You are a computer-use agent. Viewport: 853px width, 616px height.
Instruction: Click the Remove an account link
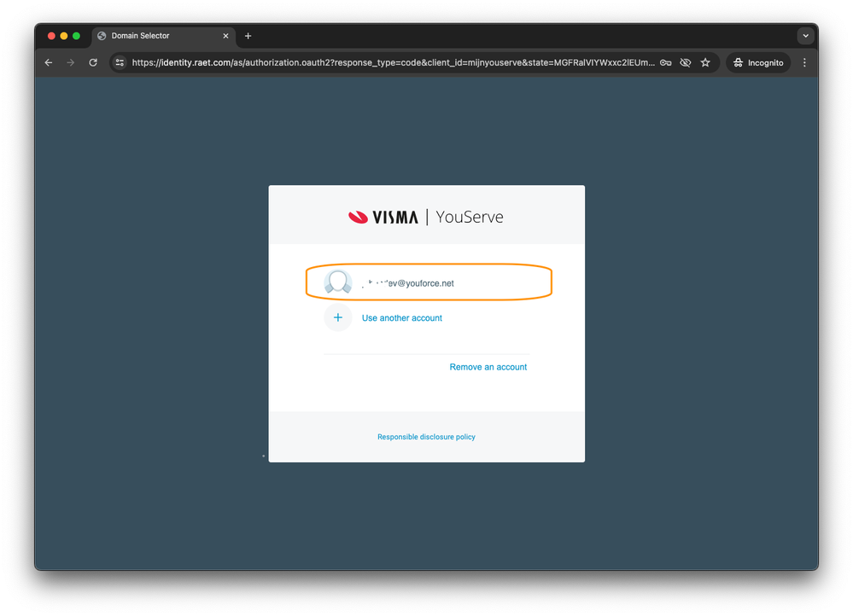pos(488,367)
